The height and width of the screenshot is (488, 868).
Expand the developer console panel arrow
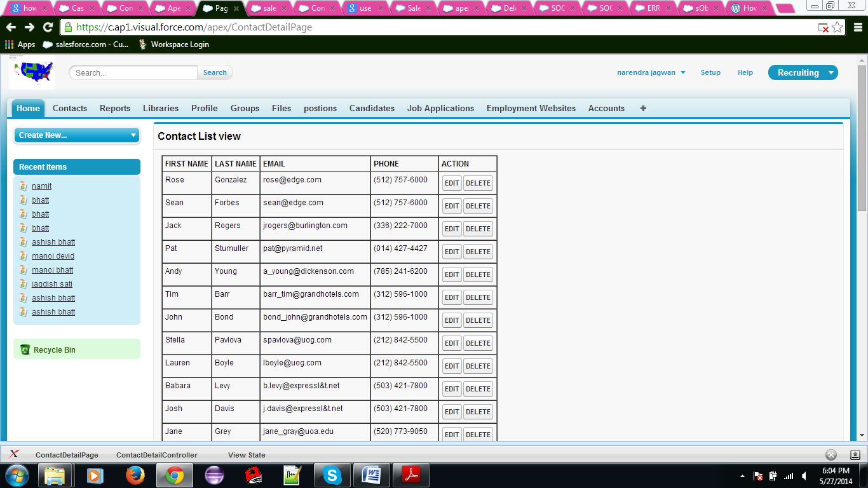click(x=855, y=454)
